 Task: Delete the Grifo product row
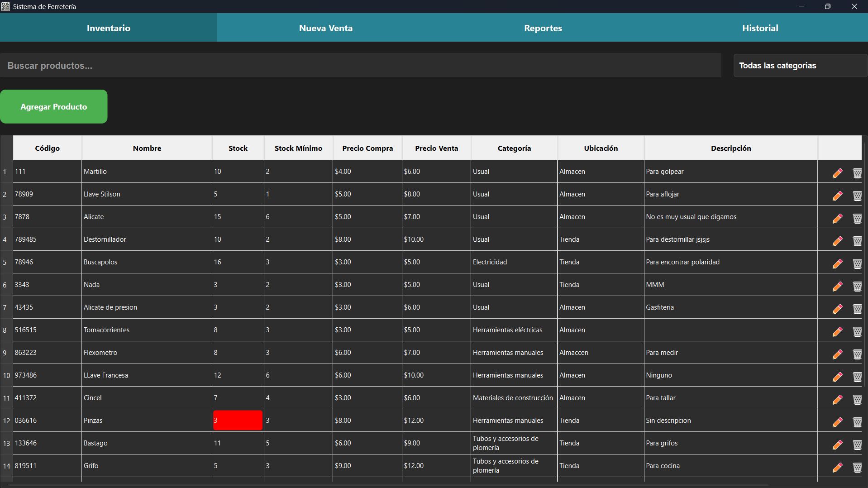(x=857, y=467)
